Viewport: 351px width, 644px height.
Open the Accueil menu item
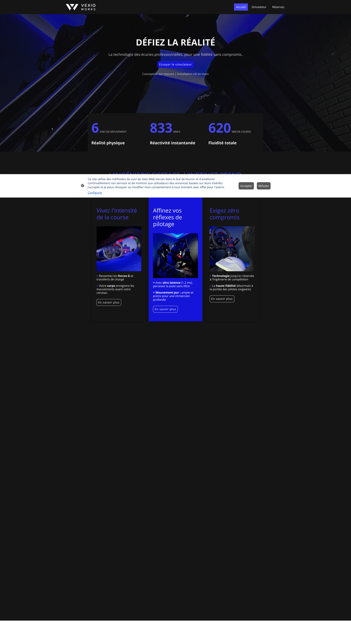coord(241,7)
